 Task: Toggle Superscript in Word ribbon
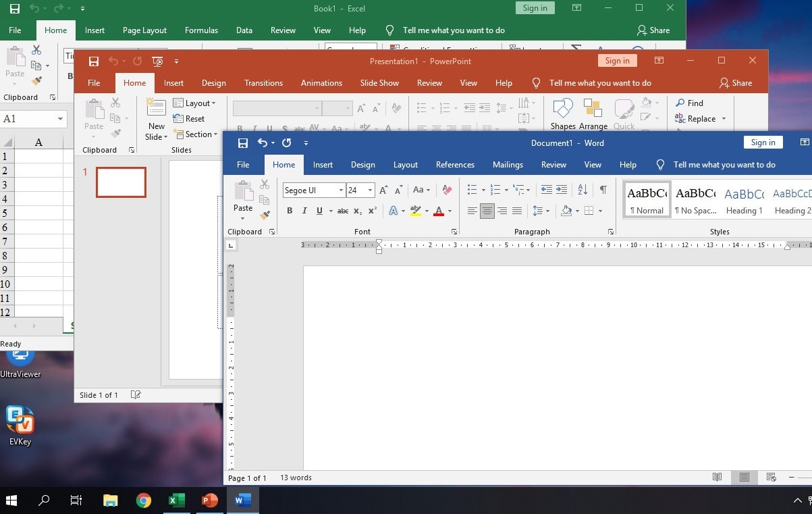click(x=373, y=211)
